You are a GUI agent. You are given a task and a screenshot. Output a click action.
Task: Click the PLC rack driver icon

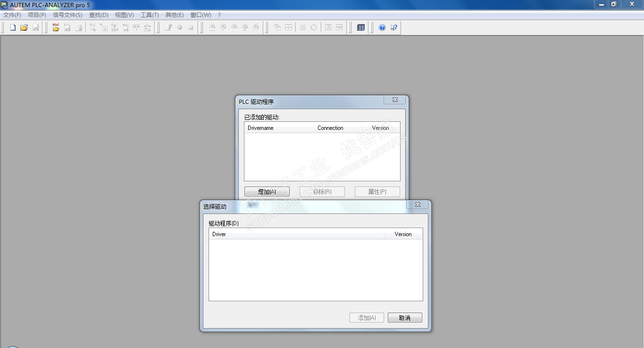(x=361, y=27)
